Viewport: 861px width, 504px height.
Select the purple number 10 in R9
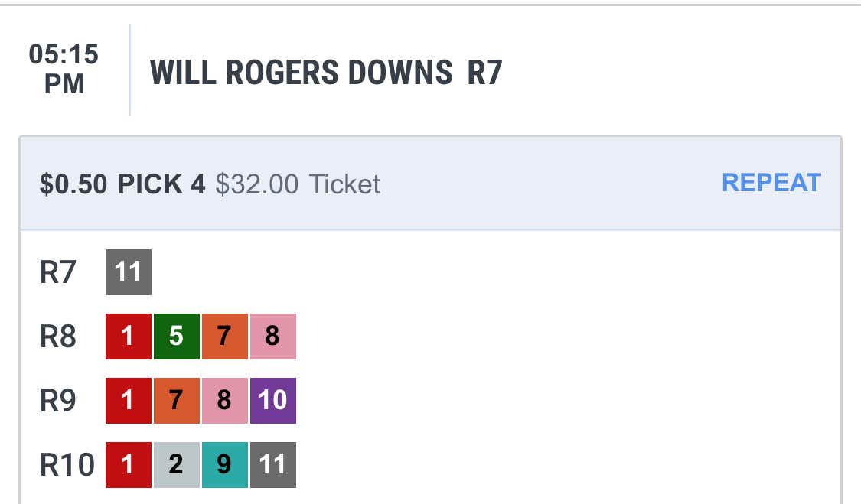[x=273, y=401]
